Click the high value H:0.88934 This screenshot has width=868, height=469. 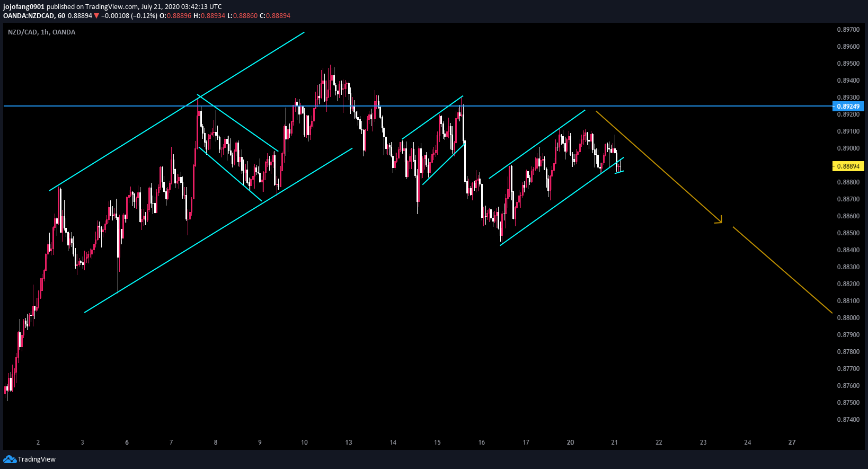pos(209,16)
